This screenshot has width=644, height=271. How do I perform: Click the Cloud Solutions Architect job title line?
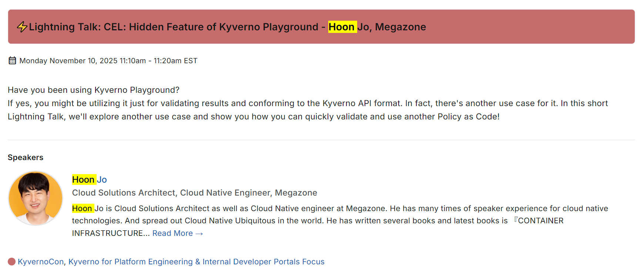[194, 193]
